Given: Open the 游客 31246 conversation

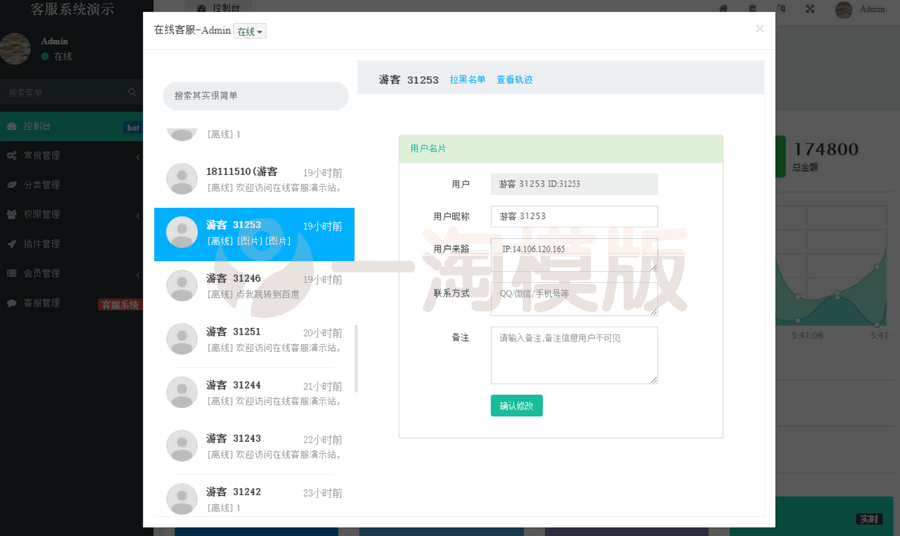Looking at the screenshot, I should pos(254,286).
